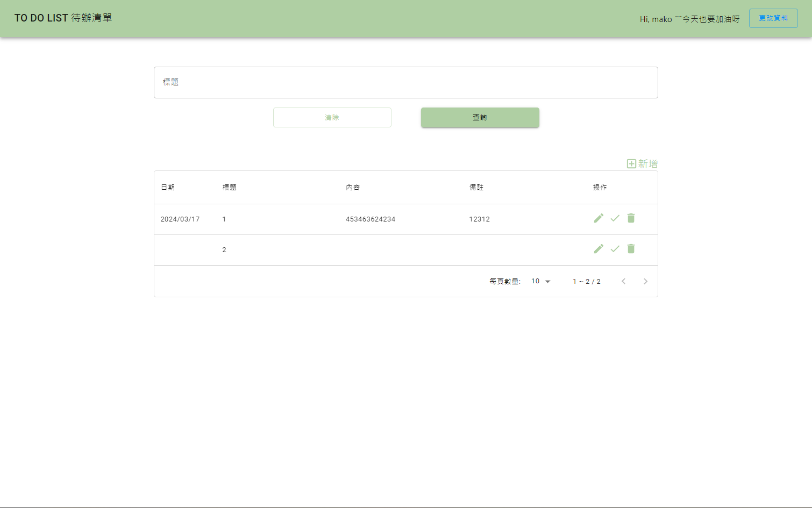
Task: Click the 日期 column header
Action: (x=168, y=188)
